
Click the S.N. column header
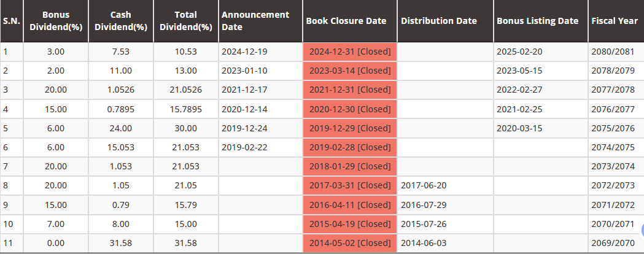[11, 21]
